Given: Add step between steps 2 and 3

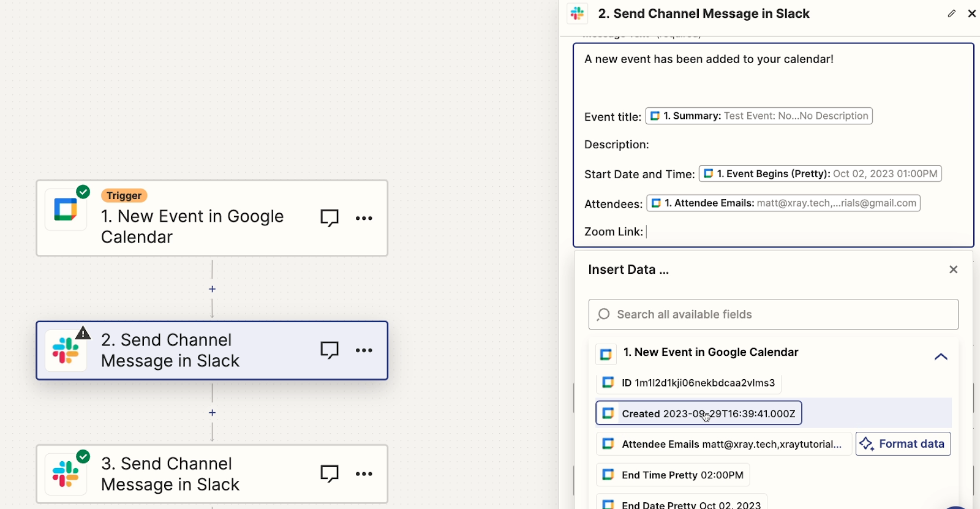Looking at the screenshot, I should (212, 413).
